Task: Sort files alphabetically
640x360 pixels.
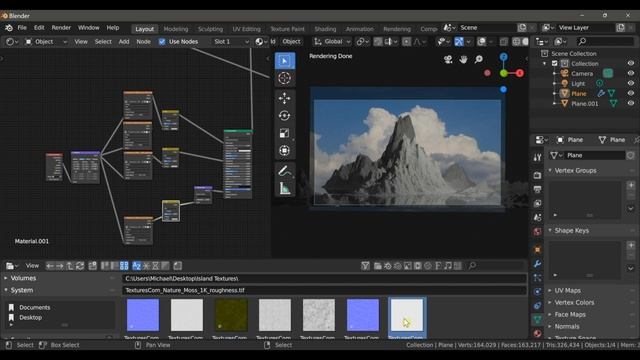Action: 137,266
